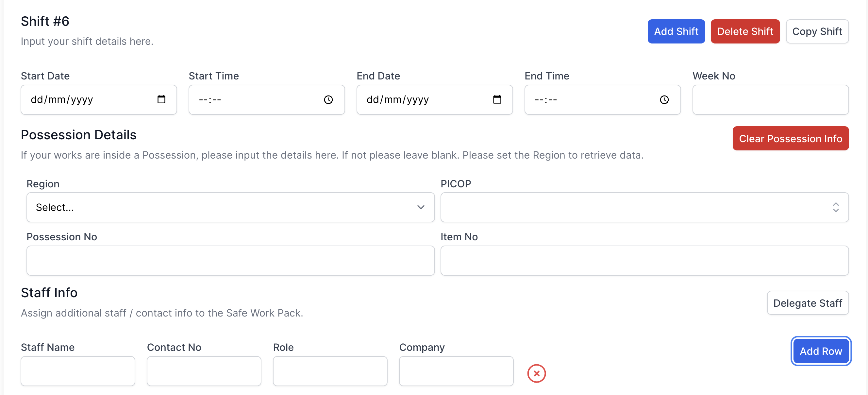Open the PICOP combo box arrows

835,207
